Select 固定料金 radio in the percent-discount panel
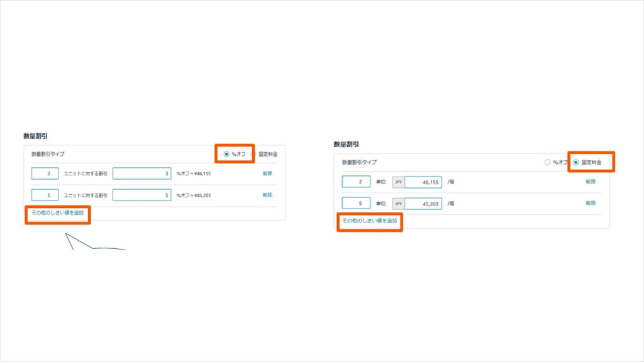The width and height of the screenshot is (644, 362). (253, 154)
